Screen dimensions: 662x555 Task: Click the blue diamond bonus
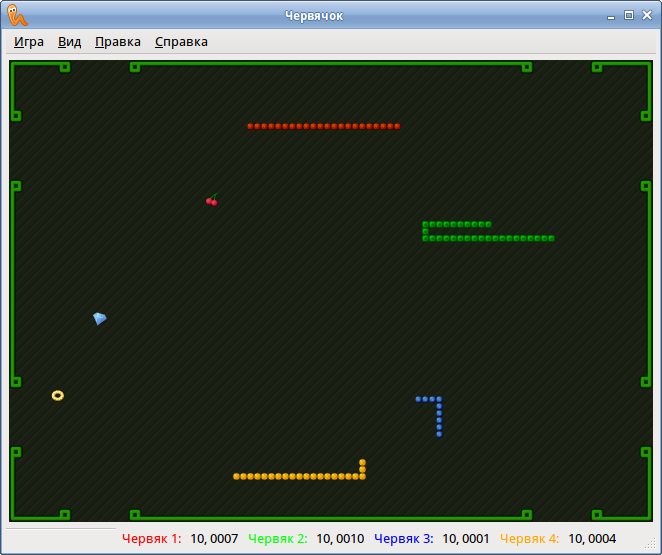(x=99, y=318)
